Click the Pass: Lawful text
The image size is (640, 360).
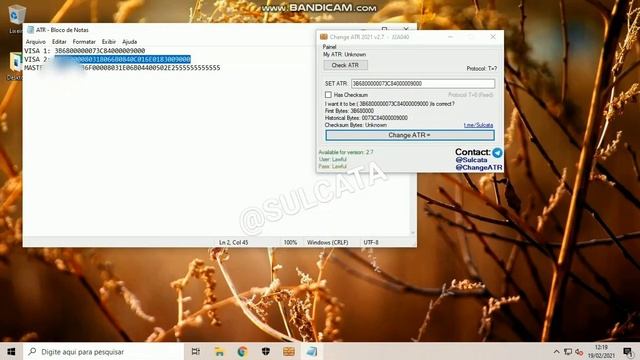click(x=333, y=167)
